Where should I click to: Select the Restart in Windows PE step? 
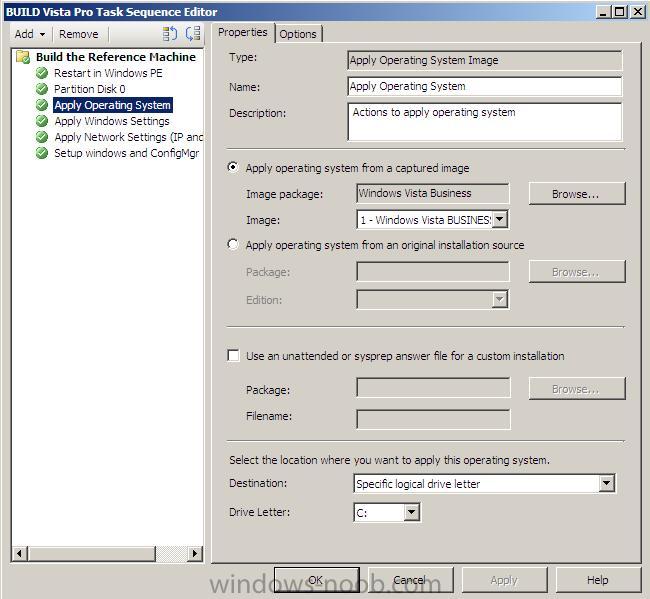[x=108, y=73]
